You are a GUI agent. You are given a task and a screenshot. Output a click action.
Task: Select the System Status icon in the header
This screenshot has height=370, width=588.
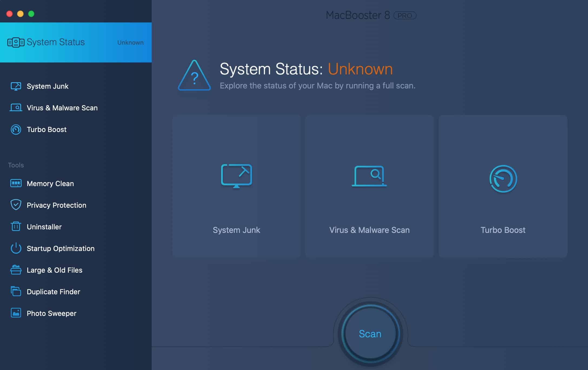[15, 42]
